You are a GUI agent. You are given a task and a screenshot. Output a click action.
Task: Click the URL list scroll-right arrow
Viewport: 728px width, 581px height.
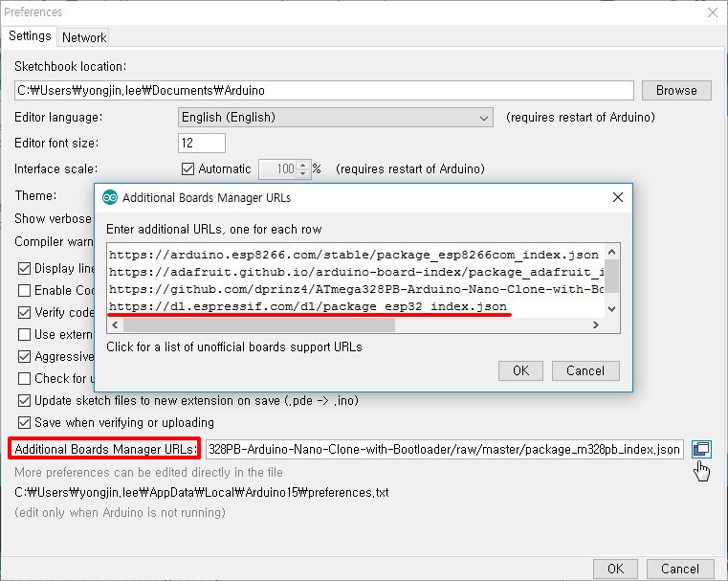click(596, 325)
